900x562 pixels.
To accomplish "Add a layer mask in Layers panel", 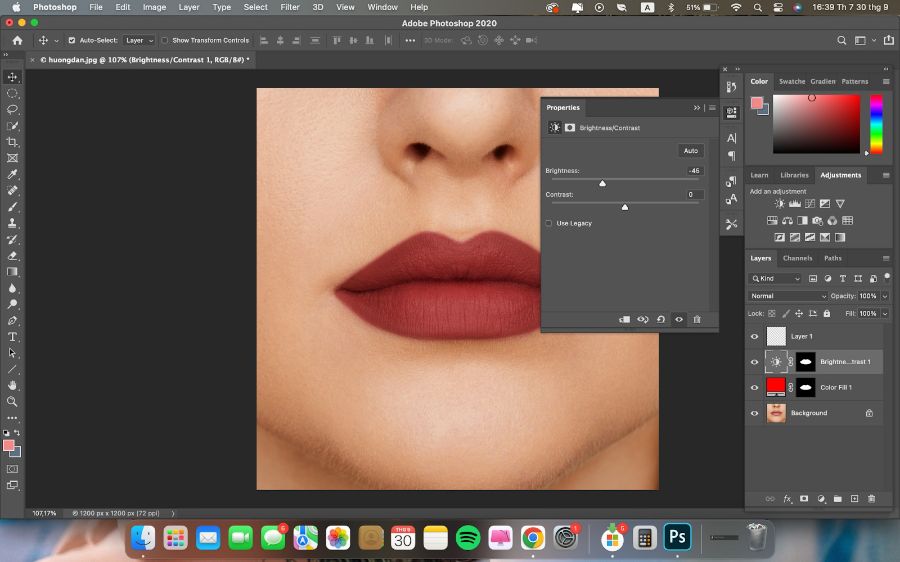I will [x=804, y=499].
